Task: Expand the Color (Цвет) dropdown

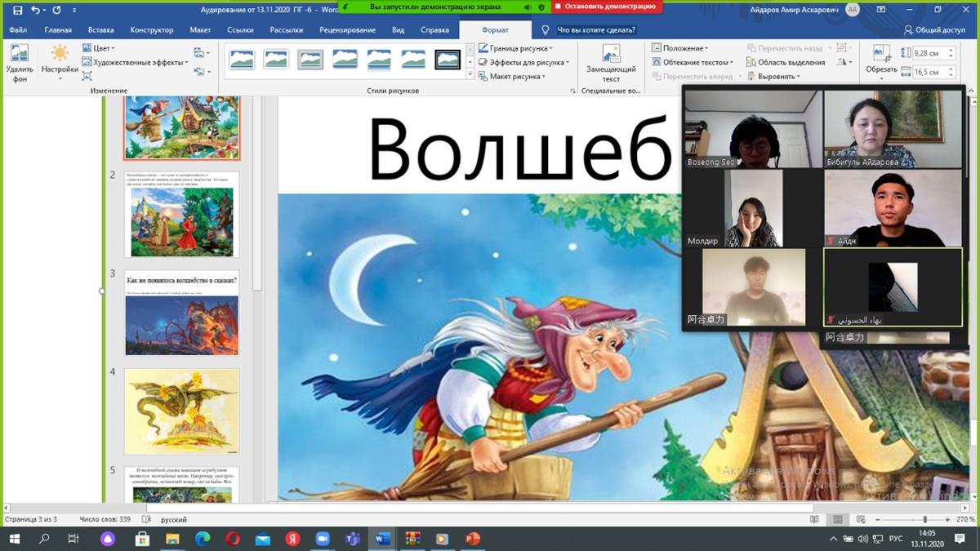Action: click(x=103, y=48)
